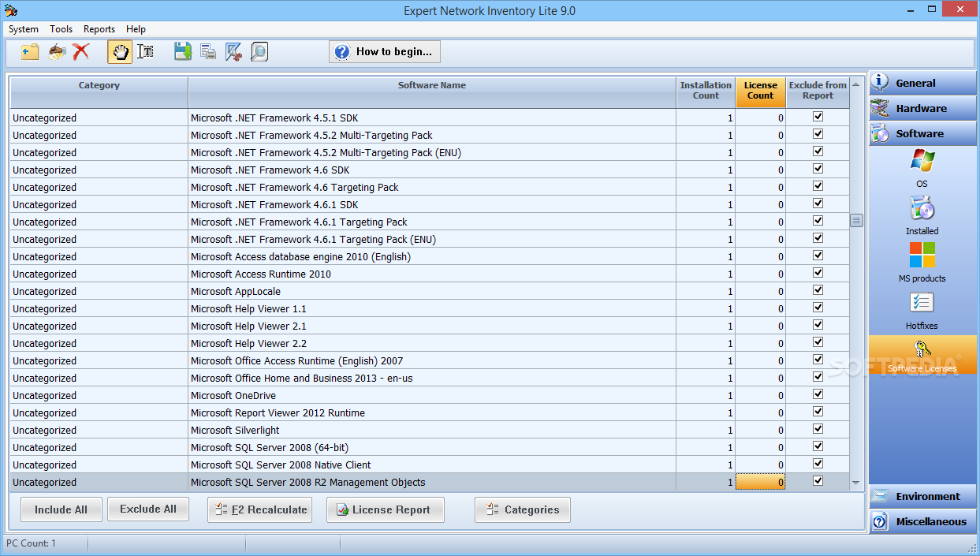Screen dimensions: 980x556
Task: Click the PC Count: 1 status text
Action: [32, 543]
